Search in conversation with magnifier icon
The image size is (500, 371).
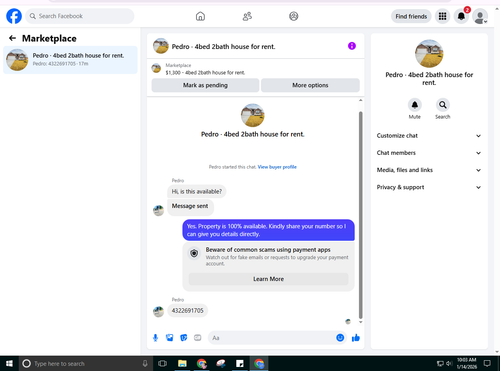[443, 105]
